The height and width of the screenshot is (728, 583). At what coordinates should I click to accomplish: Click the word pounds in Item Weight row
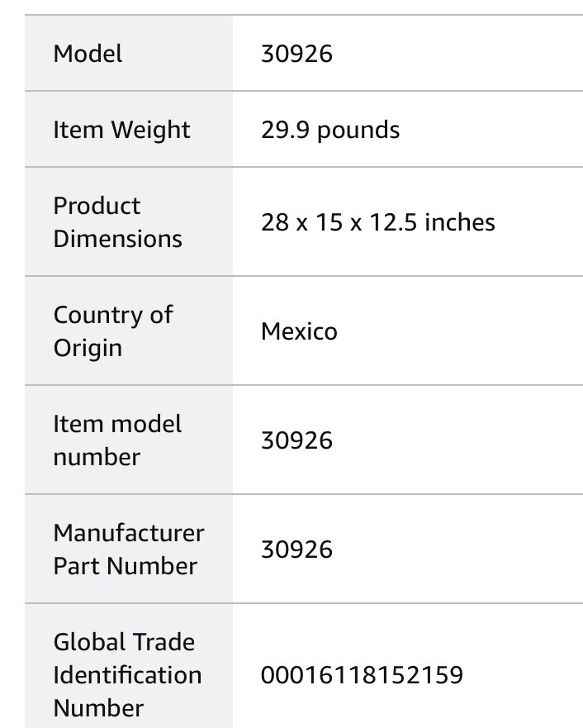click(358, 130)
